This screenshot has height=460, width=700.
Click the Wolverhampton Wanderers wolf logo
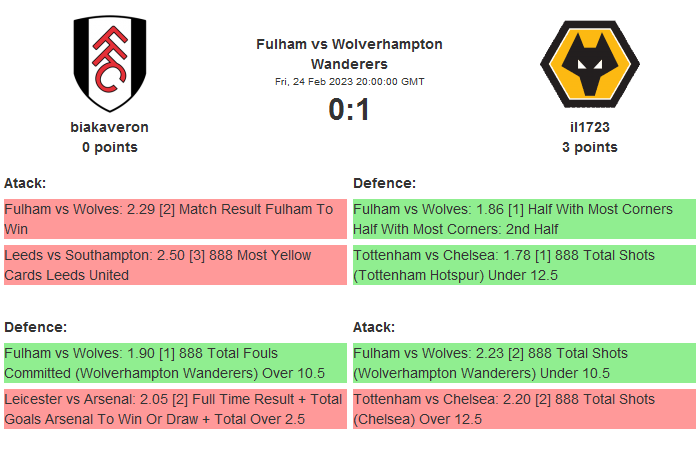click(589, 63)
